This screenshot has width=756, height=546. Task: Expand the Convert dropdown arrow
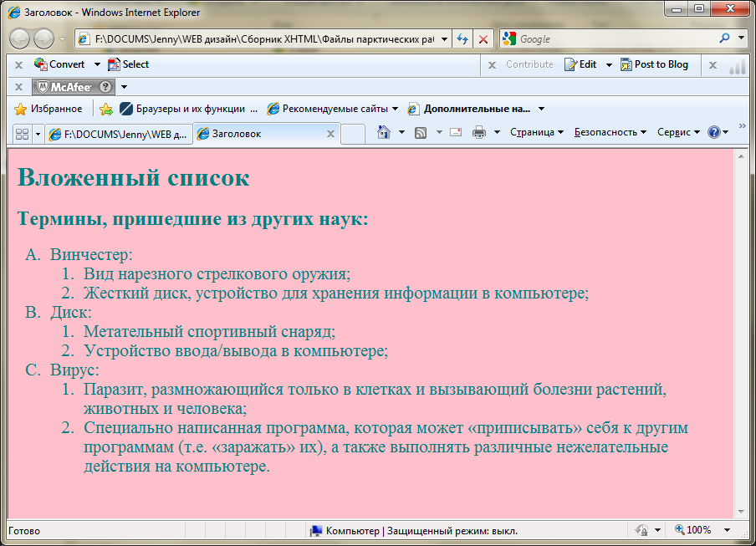click(97, 64)
